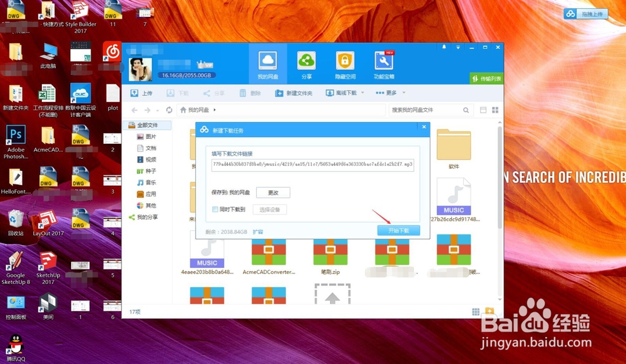Click the user avatar picture
This screenshot has height=364, width=626.
point(140,69)
